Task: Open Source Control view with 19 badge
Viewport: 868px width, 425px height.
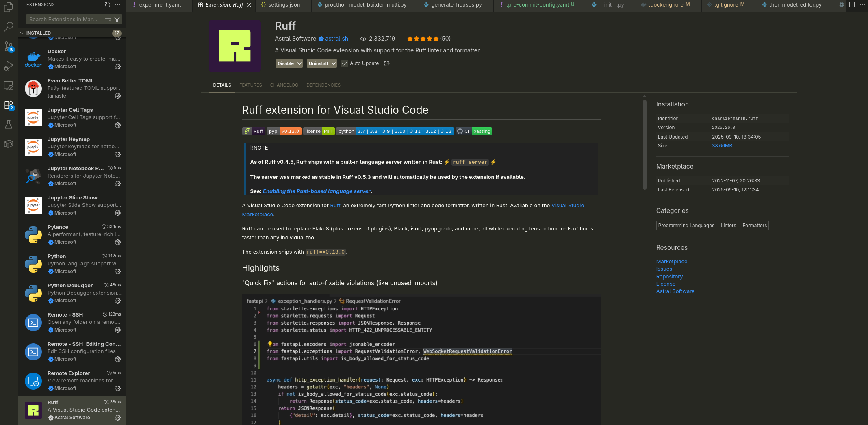Action: tap(9, 46)
